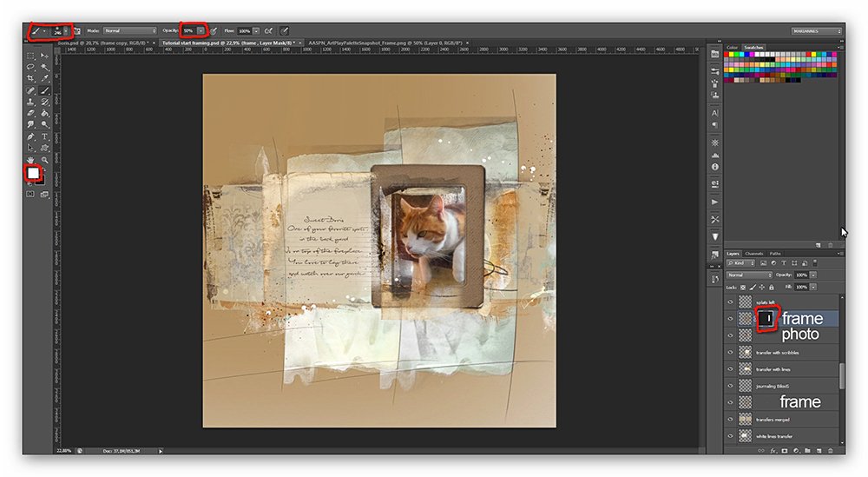Create a new layer from the Layers panel footer
Viewport: 868px width, 477px height.
point(819,450)
